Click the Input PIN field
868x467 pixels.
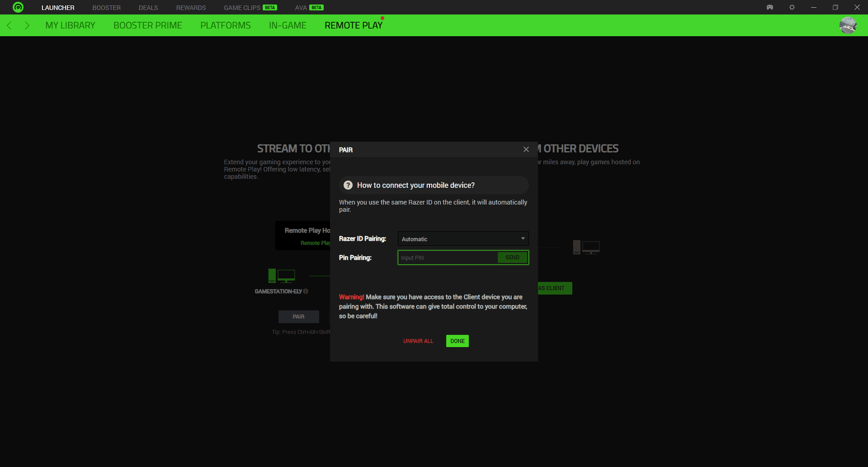coord(448,257)
